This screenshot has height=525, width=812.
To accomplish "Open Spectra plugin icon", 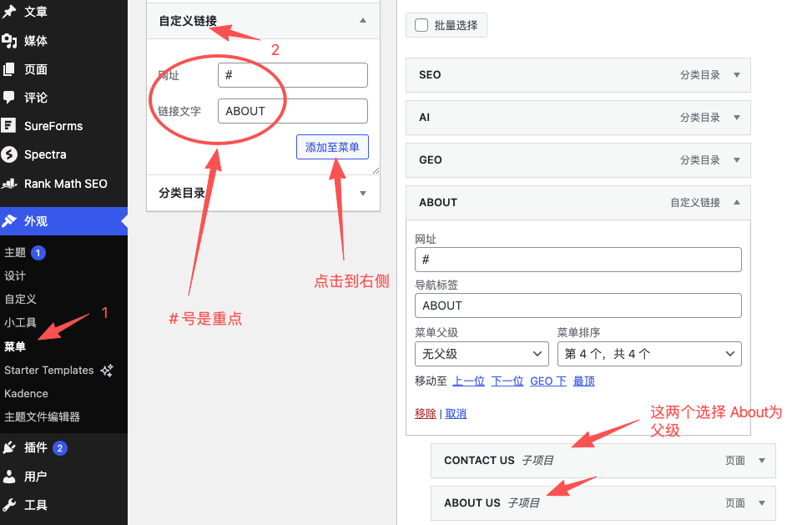I will point(9,154).
